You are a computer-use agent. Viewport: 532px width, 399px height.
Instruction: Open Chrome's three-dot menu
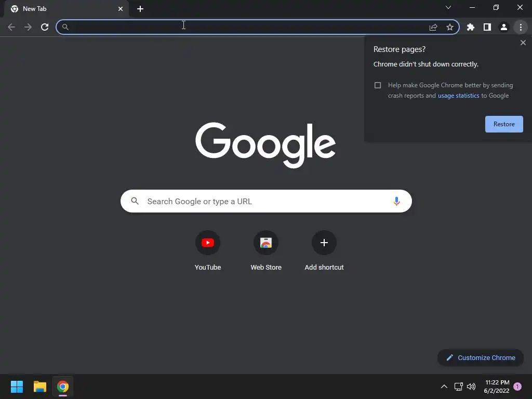[x=521, y=27]
